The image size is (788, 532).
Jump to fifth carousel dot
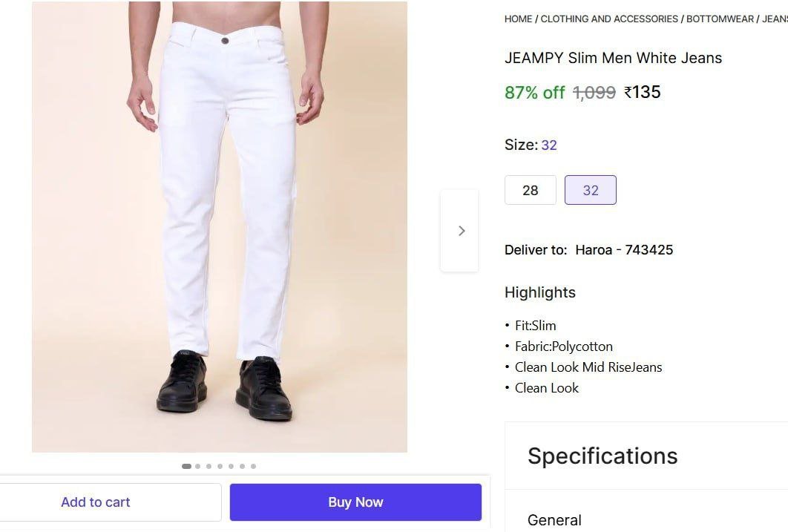click(232, 467)
